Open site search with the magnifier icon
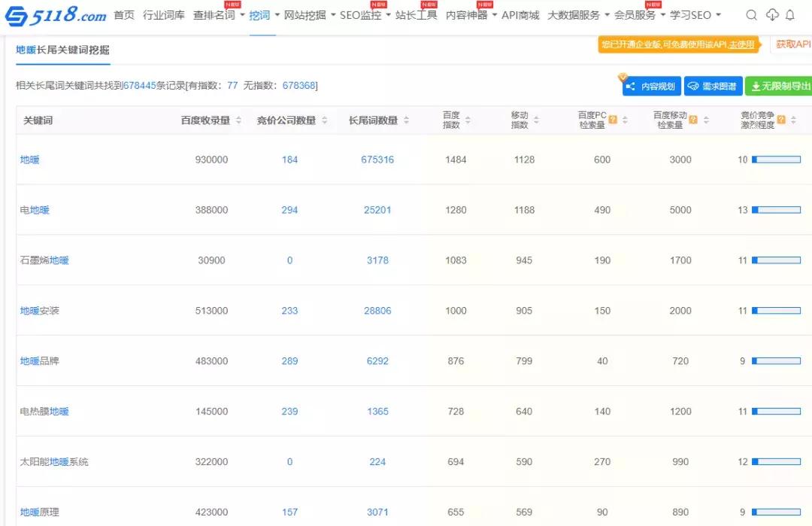Image resolution: width=812 pixels, height=526 pixels. 751,15
